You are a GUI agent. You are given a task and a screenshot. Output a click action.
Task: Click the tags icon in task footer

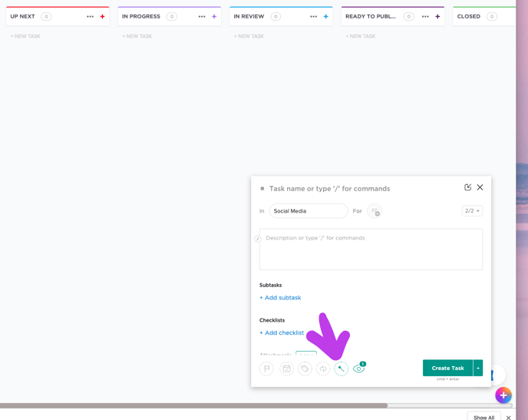coord(305,369)
